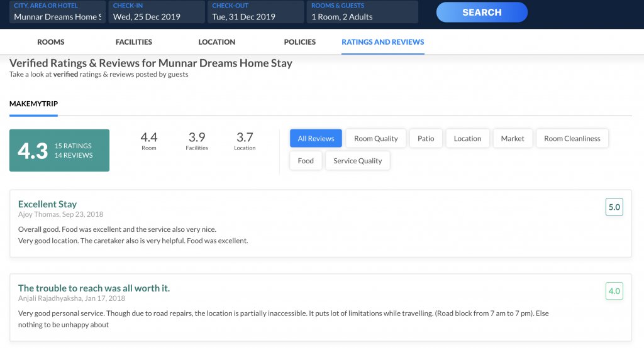
Task: Click the 5.0 score badge on Ajoy's review
Action: [x=614, y=207]
